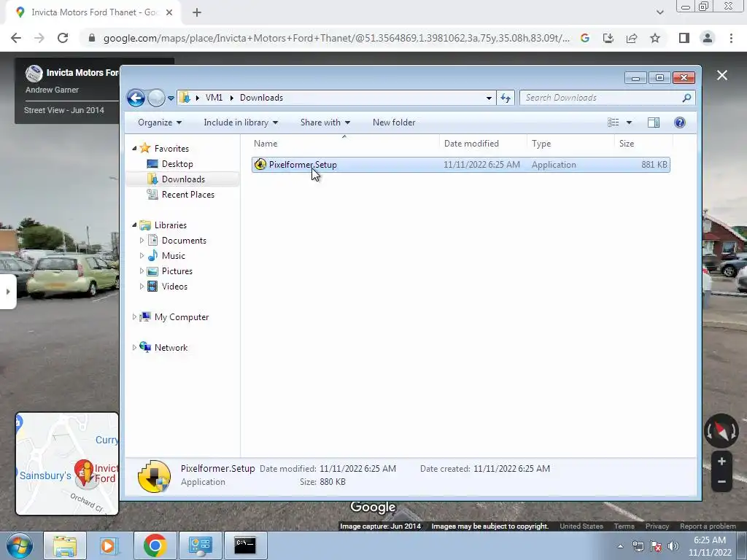The height and width of the screenshot is (560, 747).
Task: Expand the Network node
Action: point(134,348)
